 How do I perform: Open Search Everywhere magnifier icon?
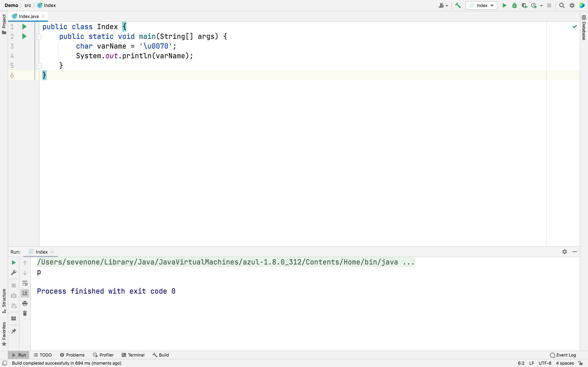point(562,5)
